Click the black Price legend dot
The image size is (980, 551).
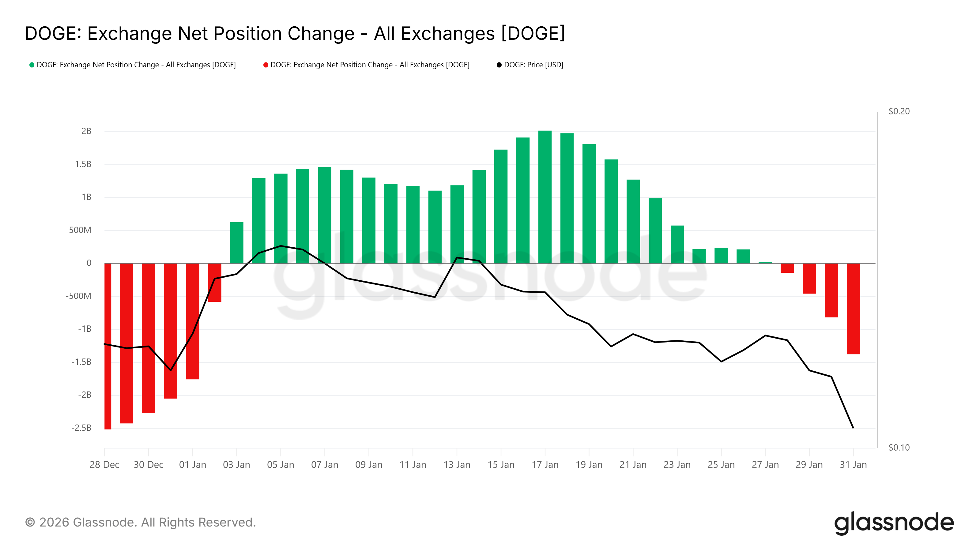click(x=499, y=65)
